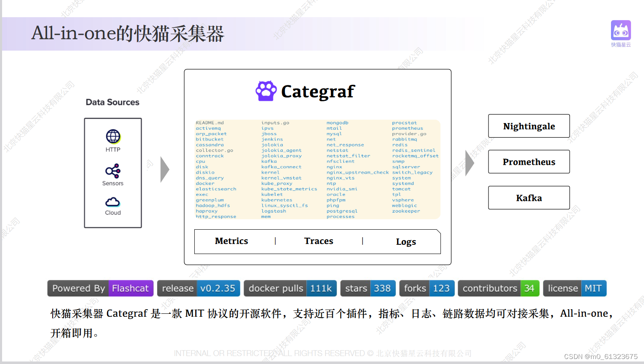Click the rocketmq_offset plugin entry

[x=415, y=156]
